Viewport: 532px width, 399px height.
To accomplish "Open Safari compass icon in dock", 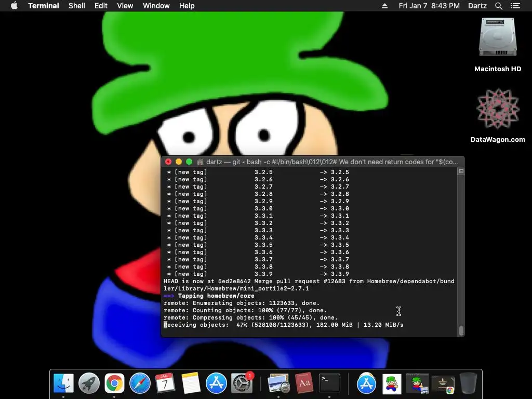I will click(140, 383).
